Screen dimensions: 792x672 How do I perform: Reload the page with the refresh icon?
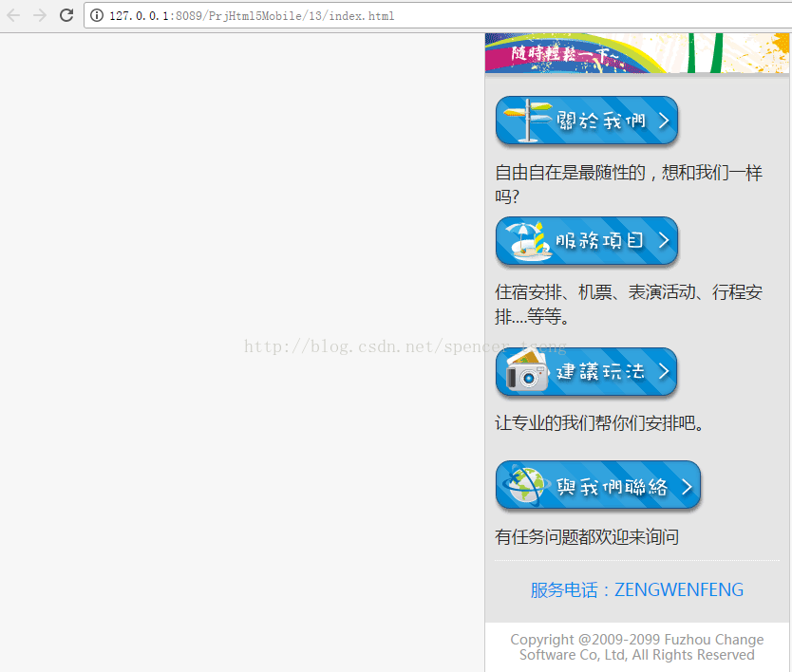tap(66, 15)
